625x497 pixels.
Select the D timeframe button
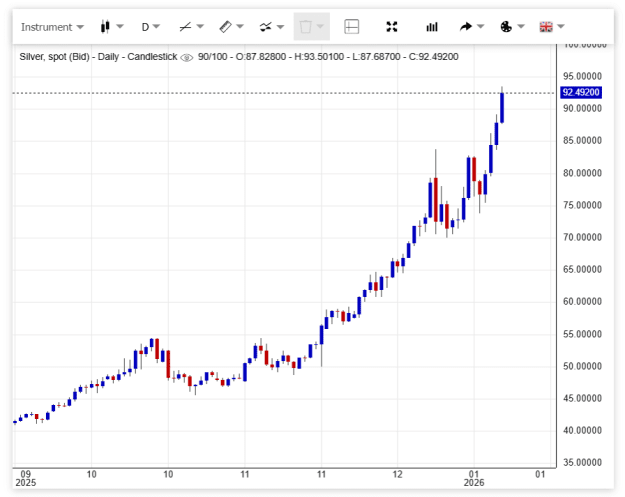145,27
